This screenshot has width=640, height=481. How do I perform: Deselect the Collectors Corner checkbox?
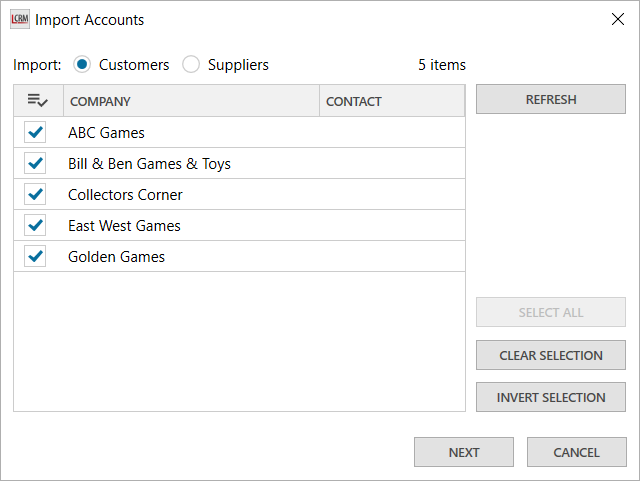[36, 194]
